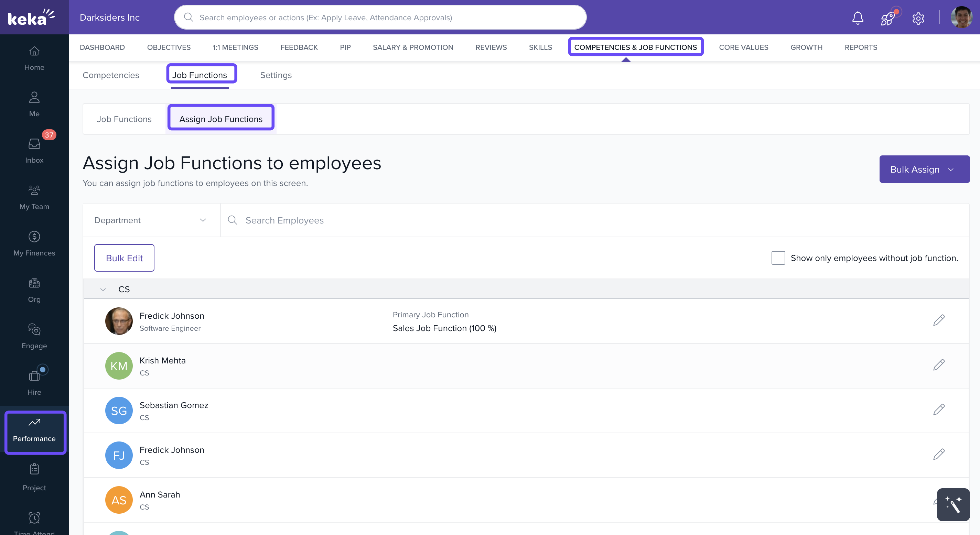Open Inbox in the sidebar
The width and height of the screenshot is (980, 535).
tap(34, 150)
